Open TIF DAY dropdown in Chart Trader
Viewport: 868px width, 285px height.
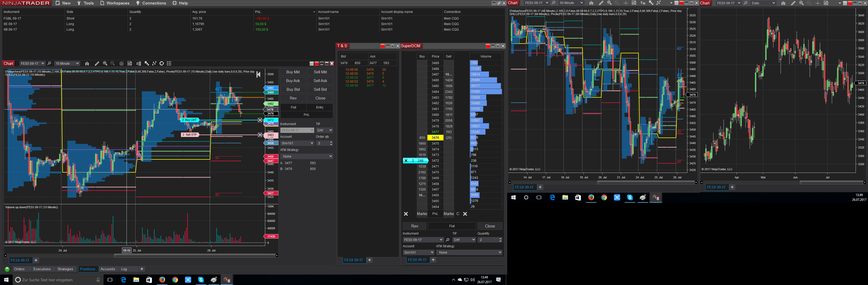pos(324,130)
